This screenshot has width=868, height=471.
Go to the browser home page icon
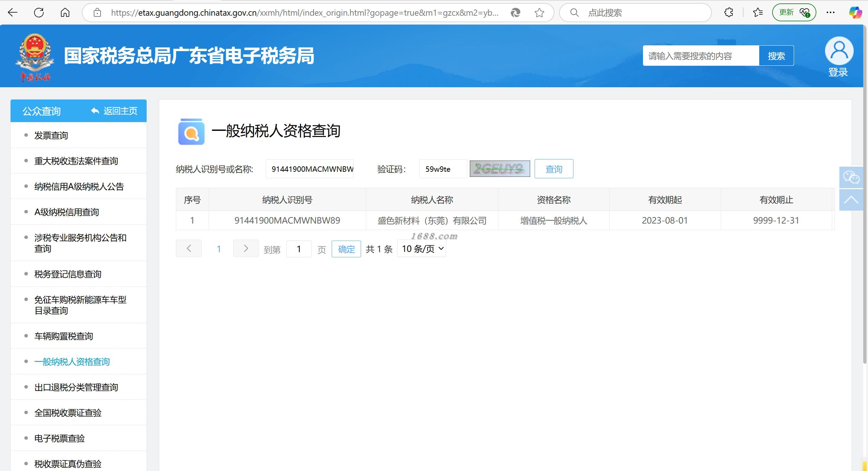pyautogui.click(x=65, y=13)
